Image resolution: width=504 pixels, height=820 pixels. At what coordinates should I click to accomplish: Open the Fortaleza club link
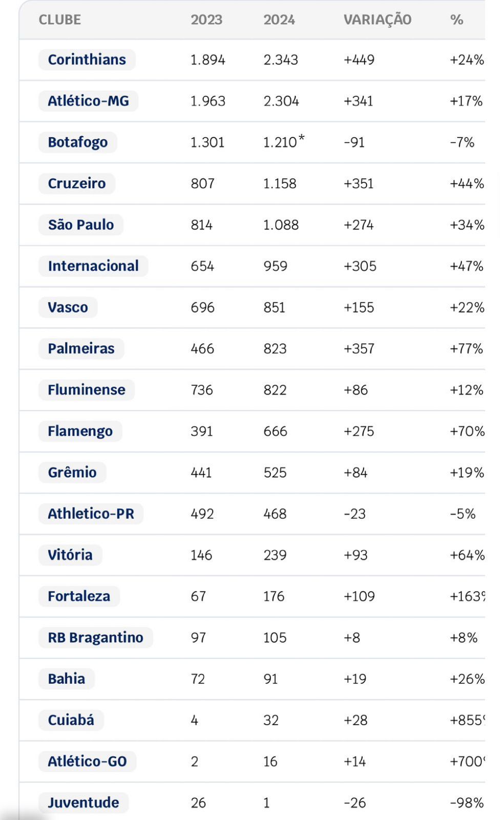click(79, 596)
